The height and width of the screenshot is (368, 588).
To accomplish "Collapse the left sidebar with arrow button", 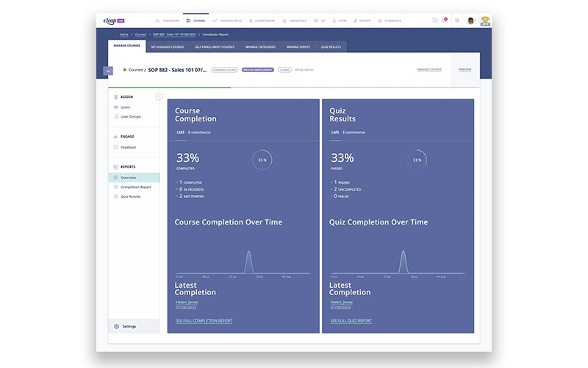I will (159, 96).
